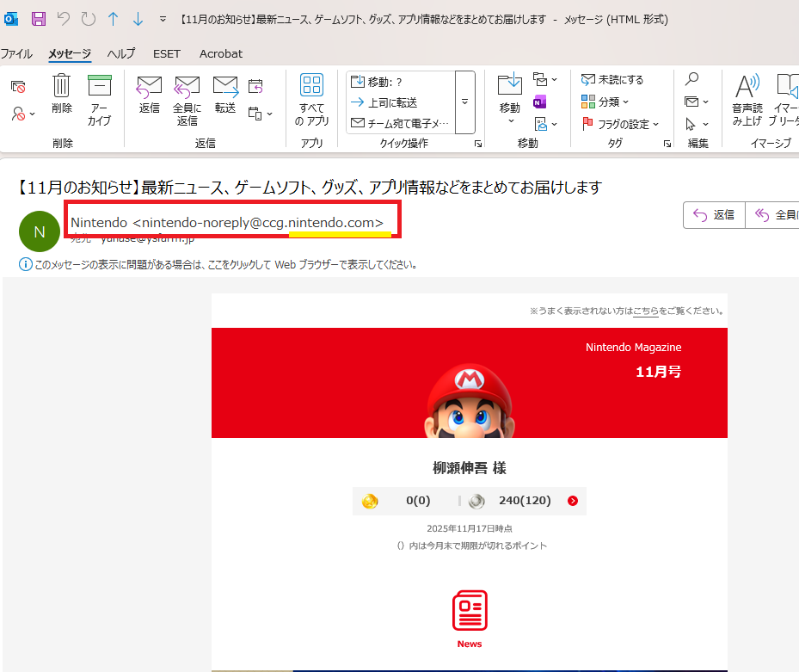Switch to the Acrobat ribbon tab
Viewport: 799px width, 672px height.
[221, 53]
